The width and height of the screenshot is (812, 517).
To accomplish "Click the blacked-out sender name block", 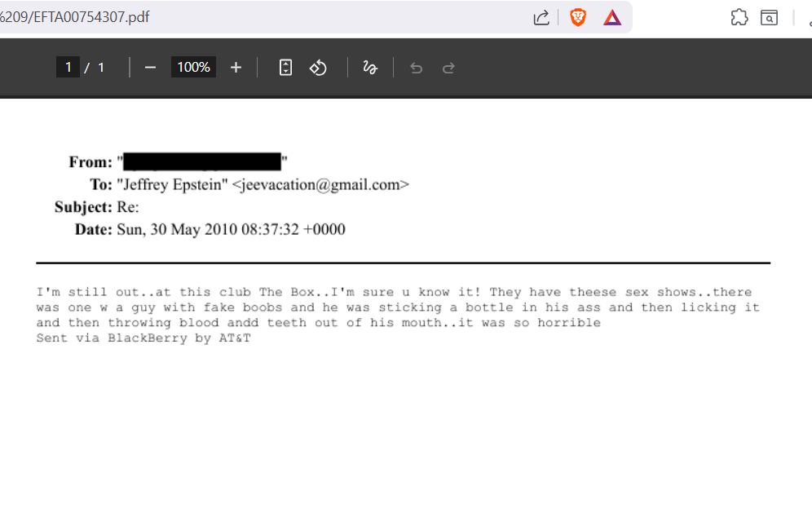I will pos(202,161).
